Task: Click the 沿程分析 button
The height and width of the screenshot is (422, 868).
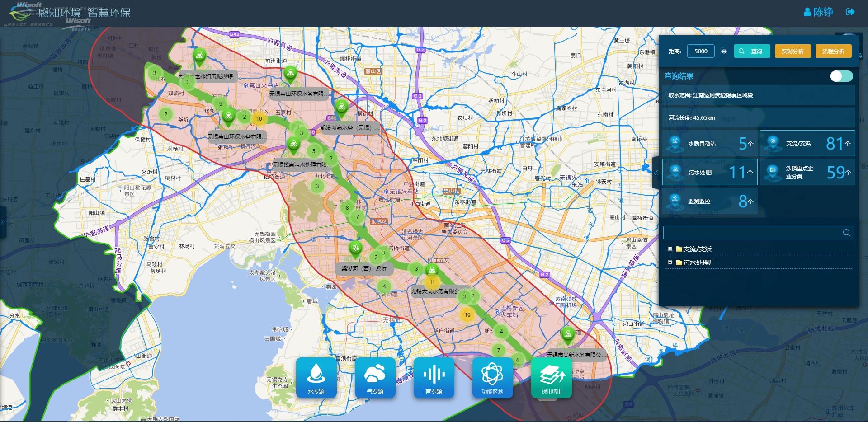Action: (833, 51)
